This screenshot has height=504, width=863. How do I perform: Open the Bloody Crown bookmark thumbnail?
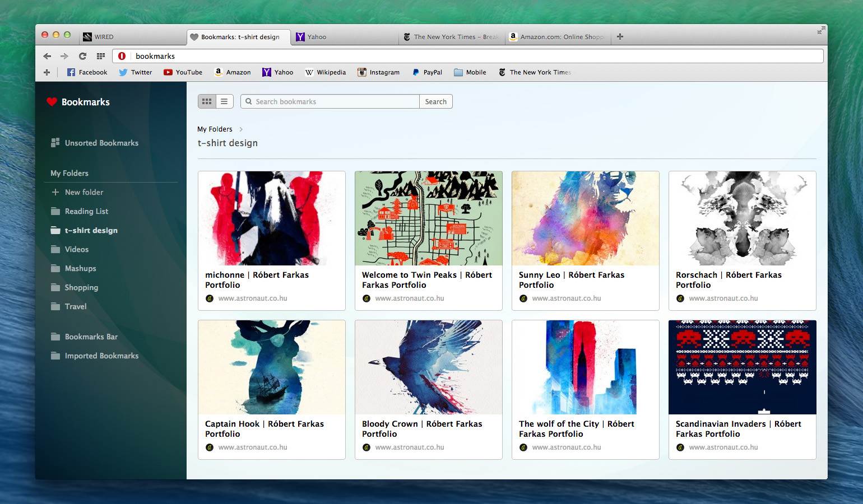pyautogui.click(x=429, y=367)
